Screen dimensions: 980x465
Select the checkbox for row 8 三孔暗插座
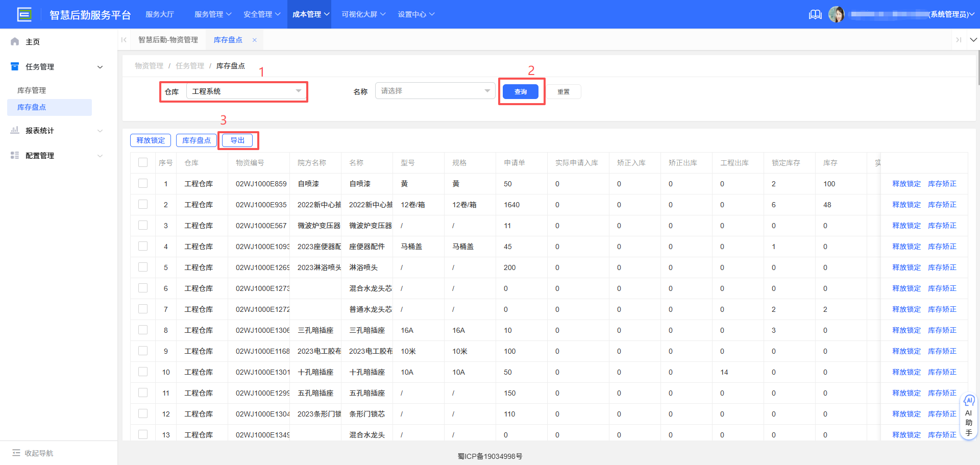tap(143, 330)
